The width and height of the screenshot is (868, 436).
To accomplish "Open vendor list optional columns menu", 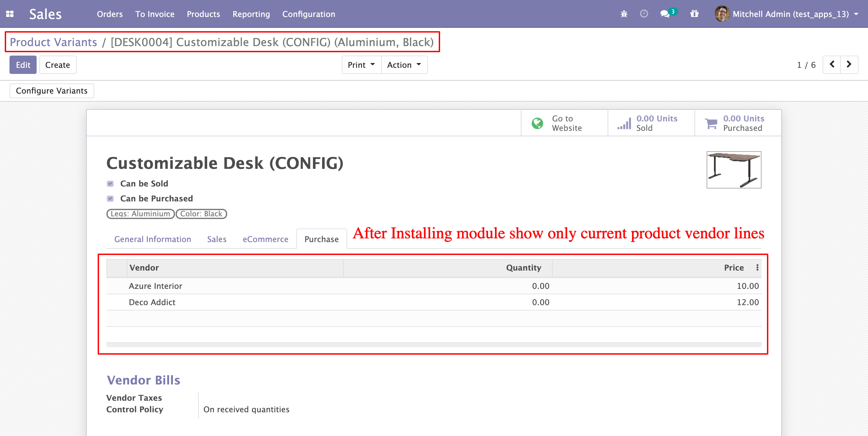I will pyautogui.click(x=757, y=267).
